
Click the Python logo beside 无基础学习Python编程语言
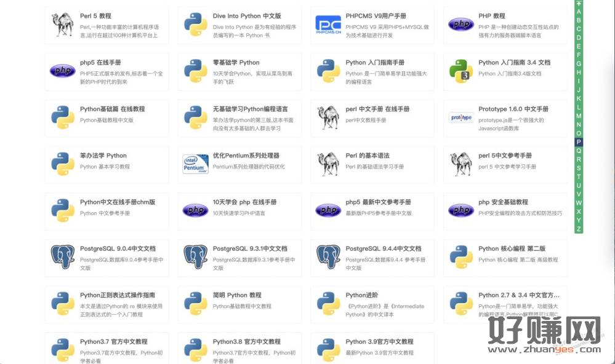coord(195,117)
